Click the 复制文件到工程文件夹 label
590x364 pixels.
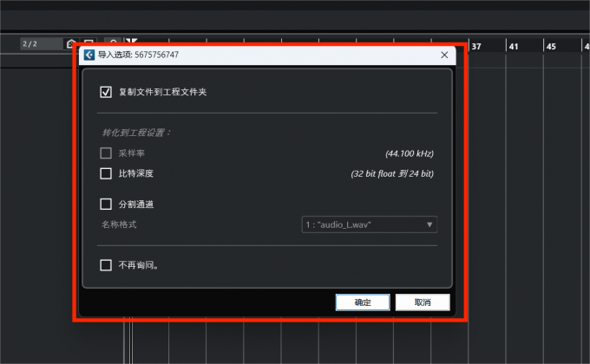tap(162, 92)
